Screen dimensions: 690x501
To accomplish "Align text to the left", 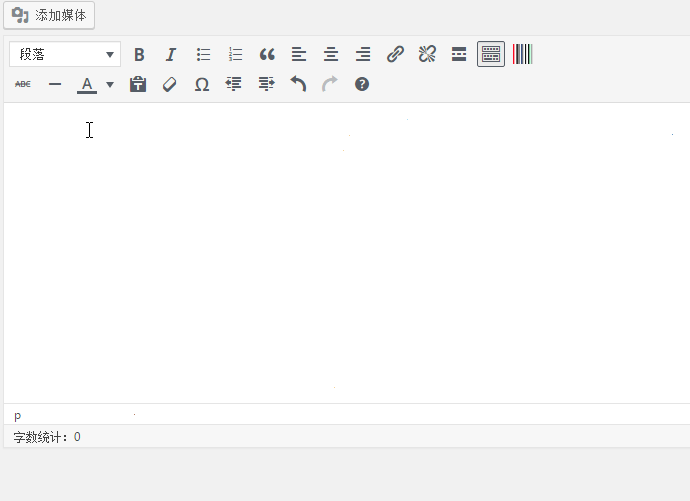I will pyautogui.click(x=299, y=54).
